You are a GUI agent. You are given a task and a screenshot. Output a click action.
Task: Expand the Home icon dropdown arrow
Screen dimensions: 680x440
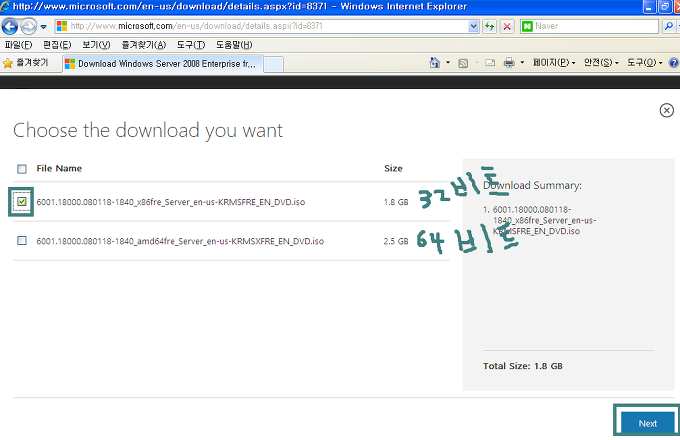pos(448,63)
